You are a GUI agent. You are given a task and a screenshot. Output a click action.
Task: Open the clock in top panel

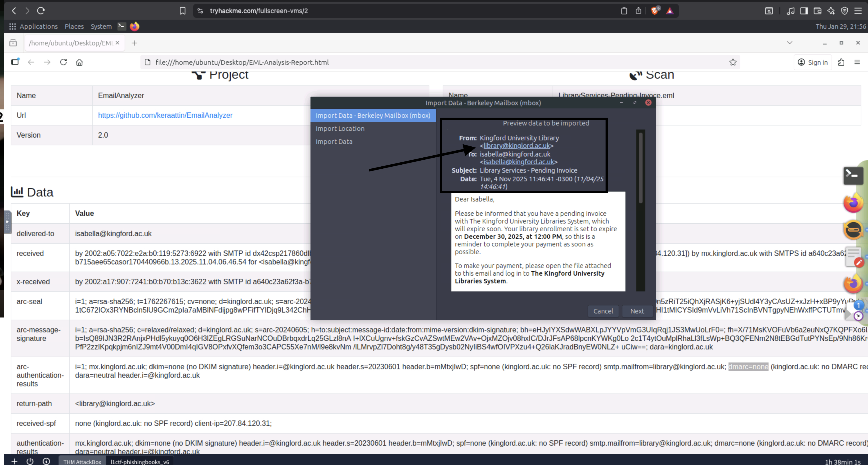[x=840, y=26]
